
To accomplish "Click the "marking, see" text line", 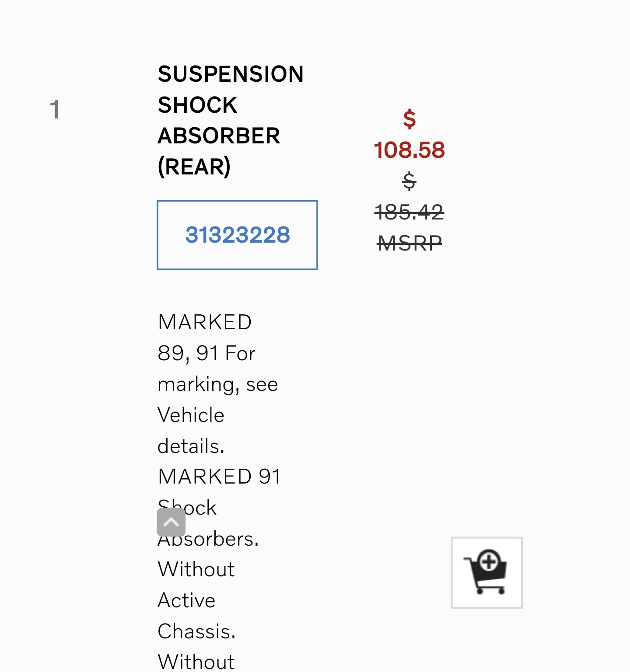I will pos(218,384).
